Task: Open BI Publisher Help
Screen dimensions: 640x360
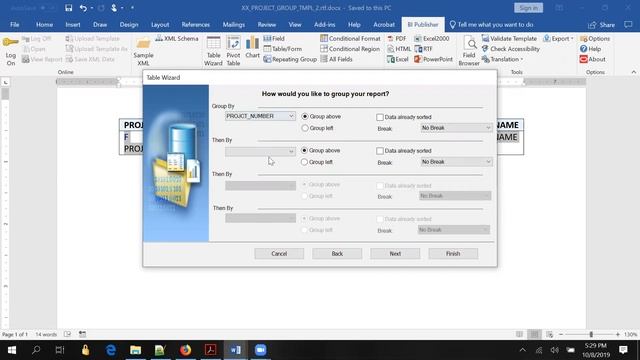Action: pyautogui.click(x=590, y=49)
